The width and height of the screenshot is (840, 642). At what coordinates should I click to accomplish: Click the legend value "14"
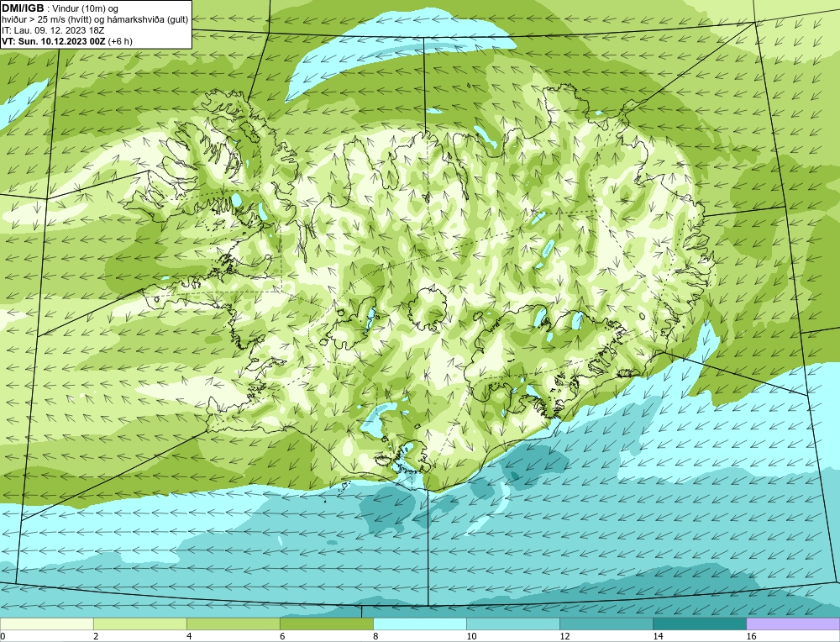point(658,636)
